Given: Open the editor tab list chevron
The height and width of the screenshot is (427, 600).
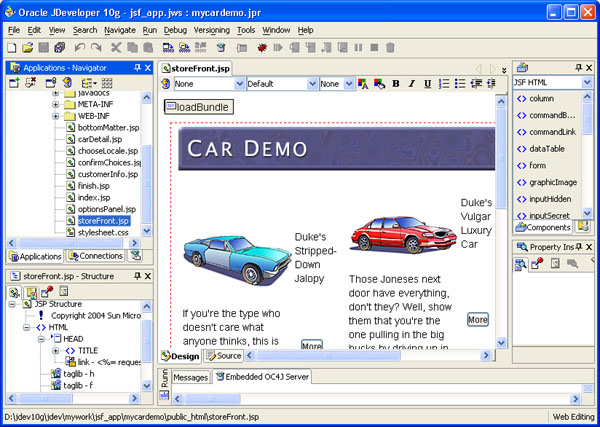Looking at the screenshot, I should [x=504, y=70].
